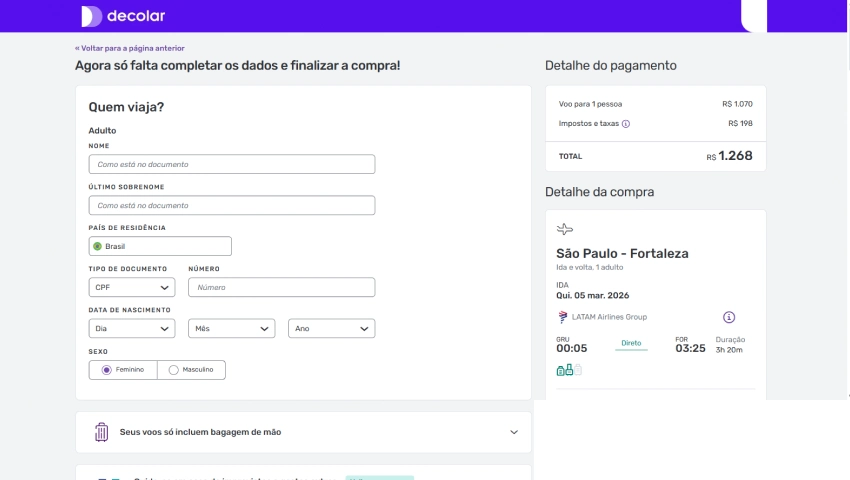Click the Decolar logo in header
Screen dimensions: 850x480
(x=123, y=16)
